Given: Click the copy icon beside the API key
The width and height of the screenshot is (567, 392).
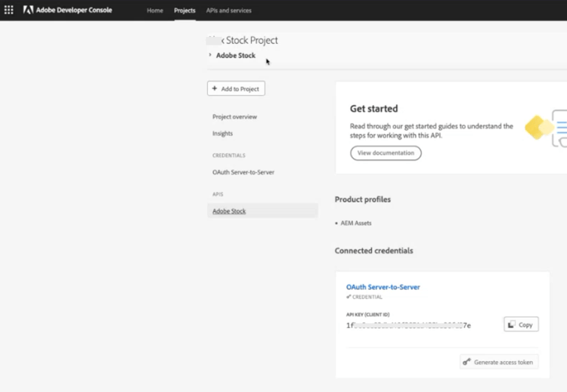Looking at the screenshot, I should point(512,325).
